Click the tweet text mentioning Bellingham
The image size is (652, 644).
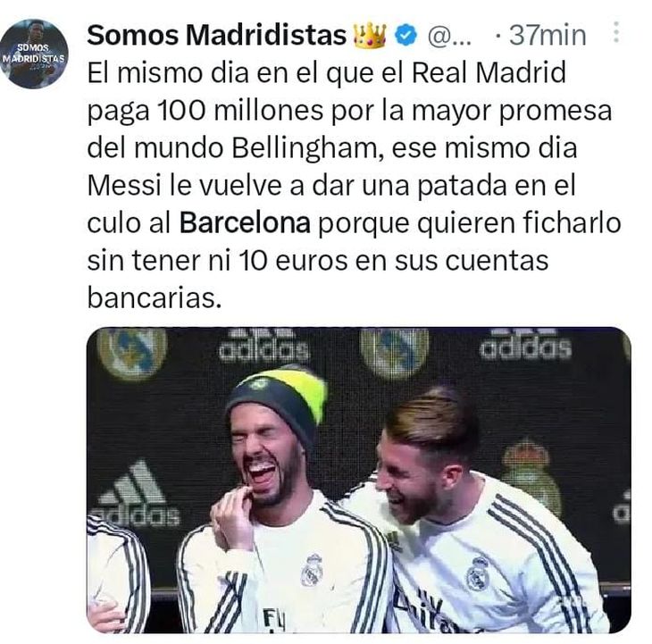[332, 148]
